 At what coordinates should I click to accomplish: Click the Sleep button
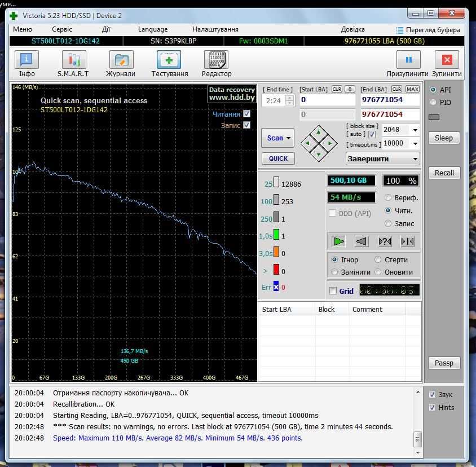tap(444, 138)
